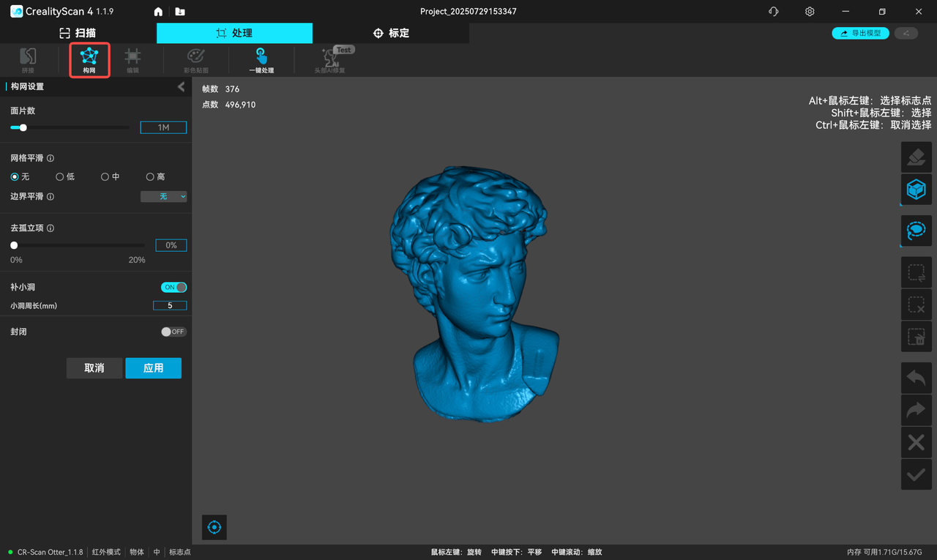Select 低 mesh smoothing level
Image resolution: width=937 pixels, height=560 pixels.
pyautogui.click(x=60, y=177)
